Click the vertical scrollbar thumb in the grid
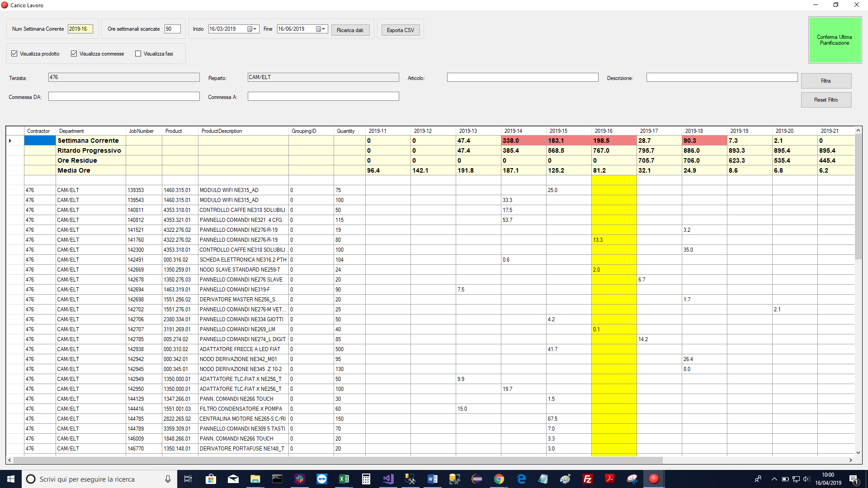This screenshot has width=868, height=488. coord(858,196)
